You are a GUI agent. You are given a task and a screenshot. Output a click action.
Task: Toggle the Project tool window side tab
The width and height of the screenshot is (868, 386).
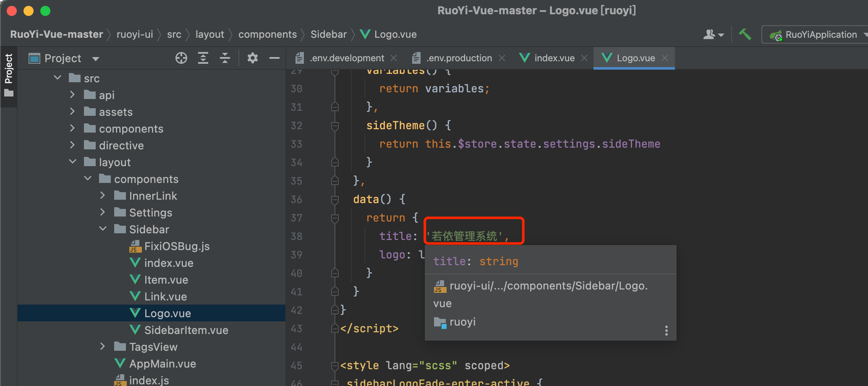[9, 76]
